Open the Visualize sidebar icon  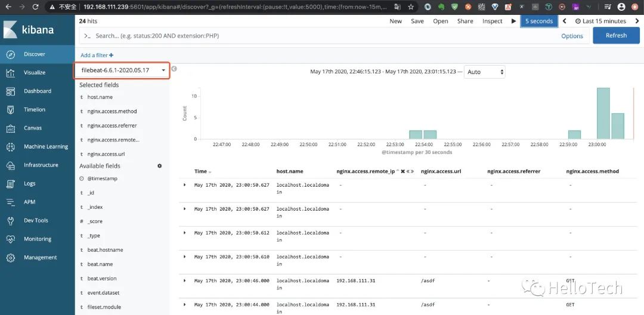point(11,73)
